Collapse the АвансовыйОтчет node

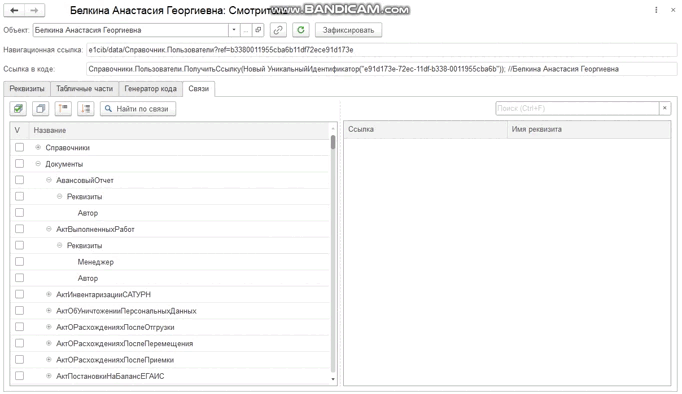(x=49, y=180)
